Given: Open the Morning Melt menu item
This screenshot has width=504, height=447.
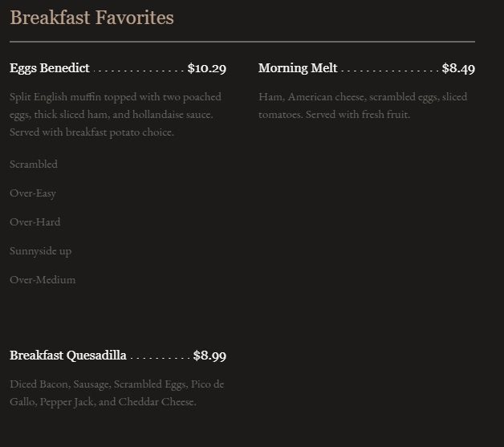Looking at the screenshot, I should (298, 68).
